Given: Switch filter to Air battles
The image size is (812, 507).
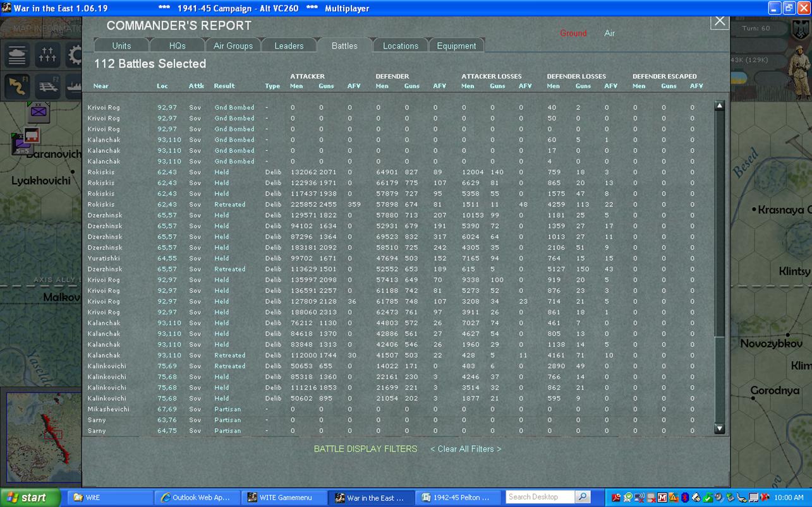Looking at the screenshot, I should coord(609,33).
